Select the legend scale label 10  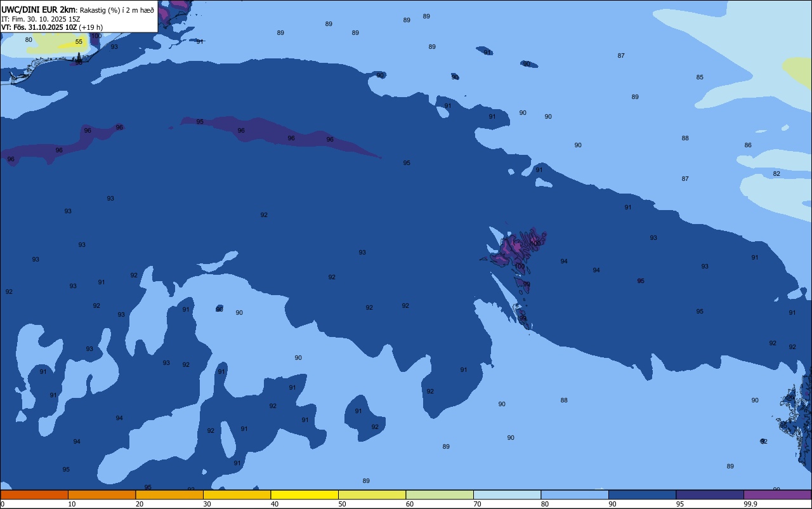pyautogui.click(x=72, y=504)
